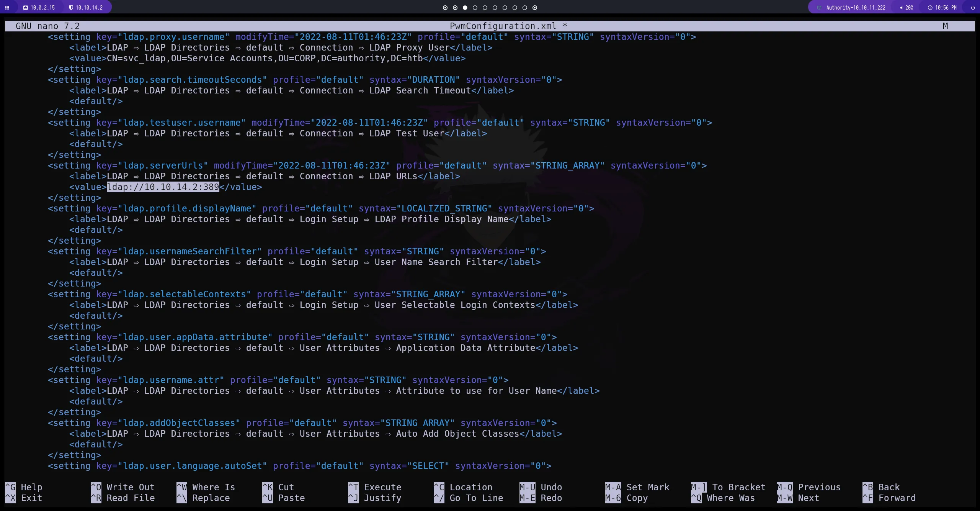This screenshot has width=980, height=511.
Task: Click the M-U Undo shortcut
Action: (541, 487)
